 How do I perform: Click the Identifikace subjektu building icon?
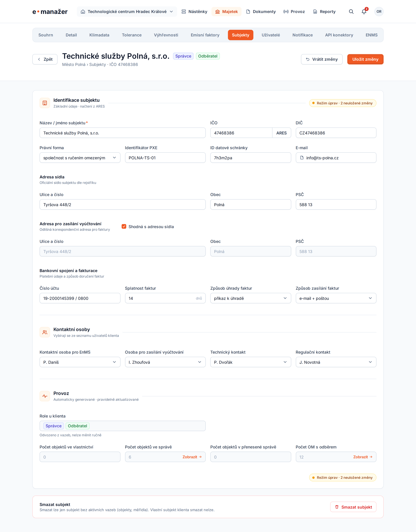tap(45, 103)
